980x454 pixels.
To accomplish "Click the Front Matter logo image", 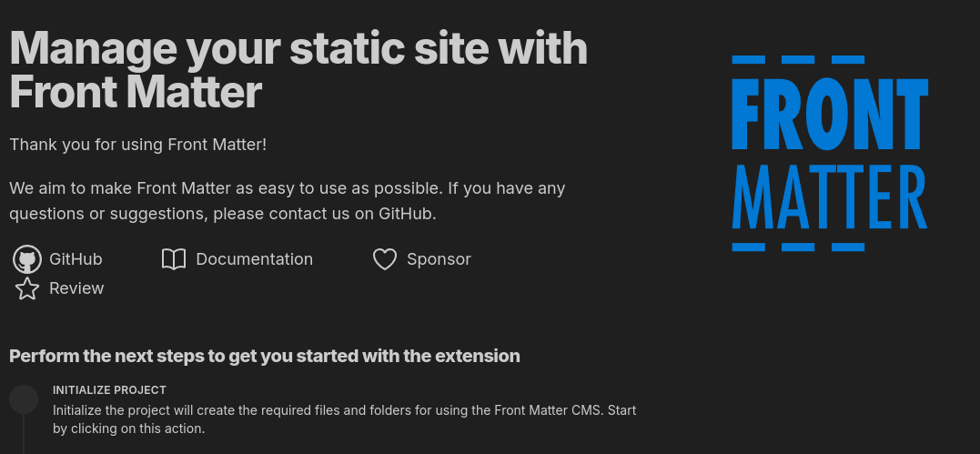I will [830, 153].
